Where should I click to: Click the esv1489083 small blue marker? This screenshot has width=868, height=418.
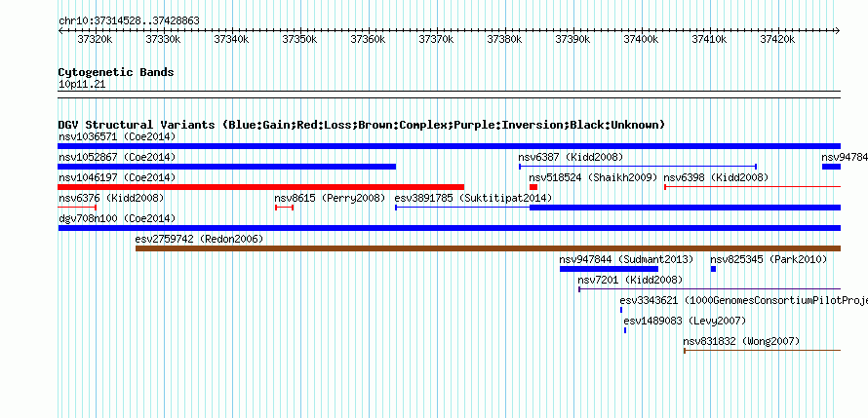pyautogui.click(x=625, y=330)
